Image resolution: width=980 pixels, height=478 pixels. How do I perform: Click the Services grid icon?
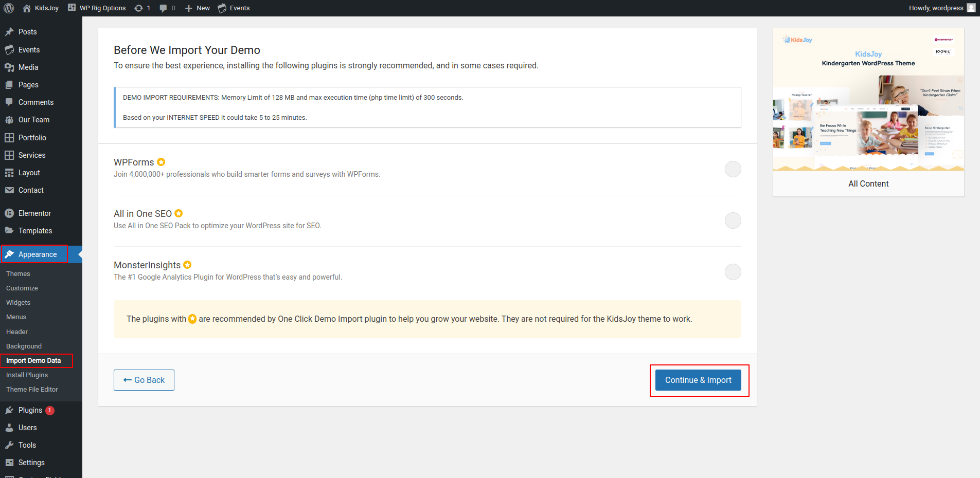[9, 155]
